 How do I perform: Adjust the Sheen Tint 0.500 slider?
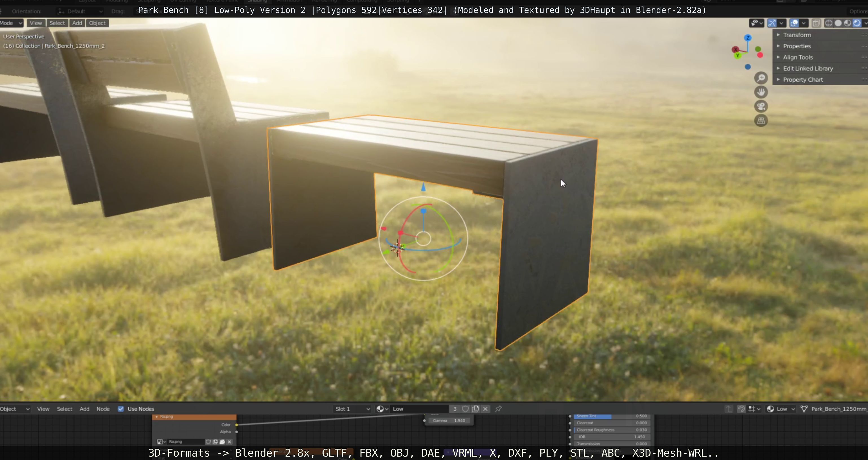tap(612, 416)
